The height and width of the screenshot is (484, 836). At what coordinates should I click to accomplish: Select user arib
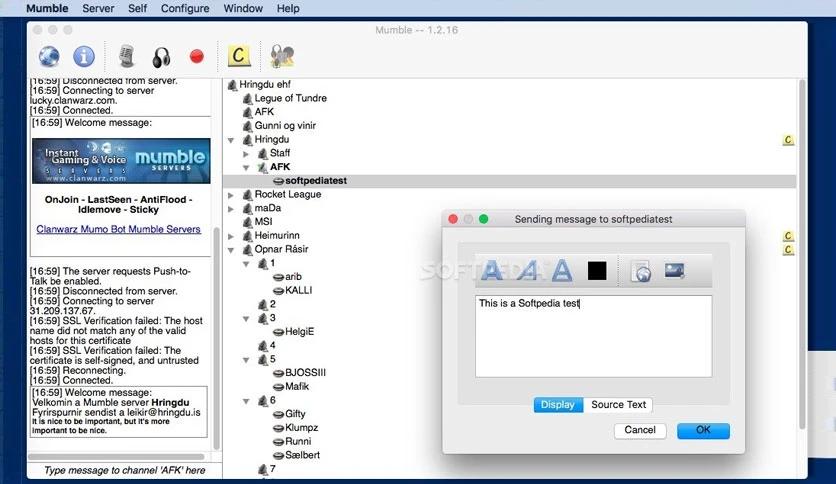(x=293, y=277)
